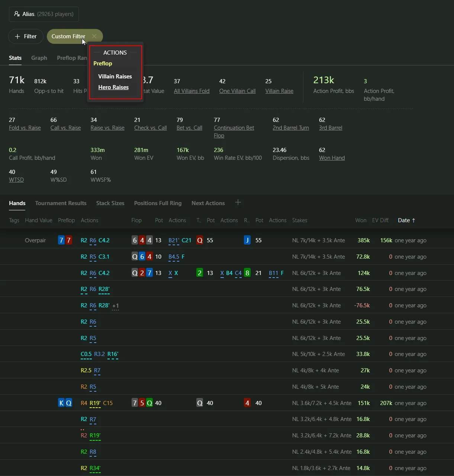Open the Positions Full Ring tab
The height and width of the screenshot is (476, 454).
click(158, 203)
